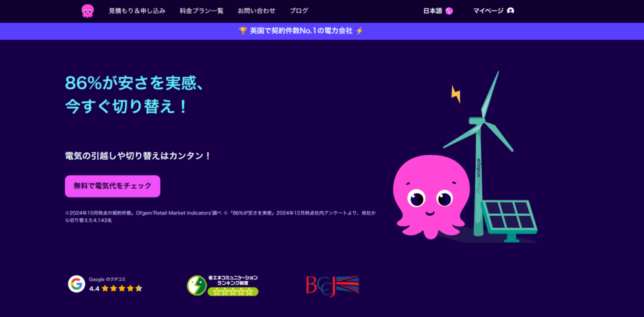644x317 pixels.
Task: Click the globe icon beside 日本語
Action: tap(449, 11)
